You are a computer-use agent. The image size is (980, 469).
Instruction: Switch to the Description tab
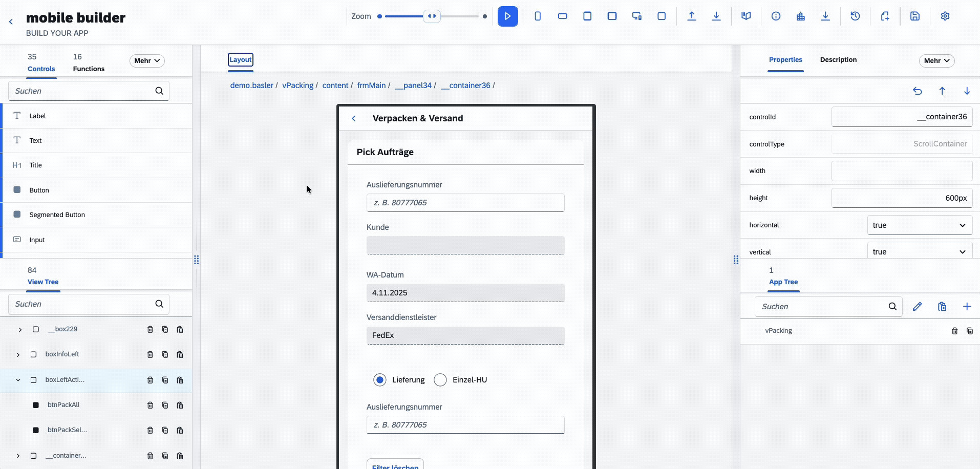point(838,60)
